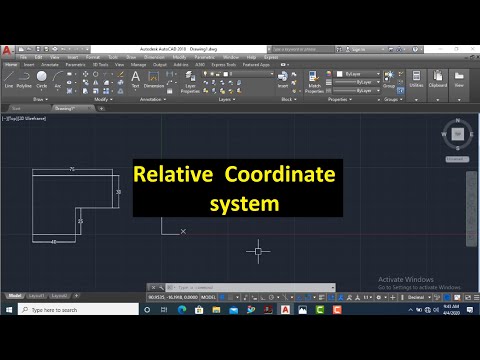Image resolution: width=480 pixels, height=360 pixels.
Task: Expand the Annotation panel dropdown
Action: tap(153, 99)
